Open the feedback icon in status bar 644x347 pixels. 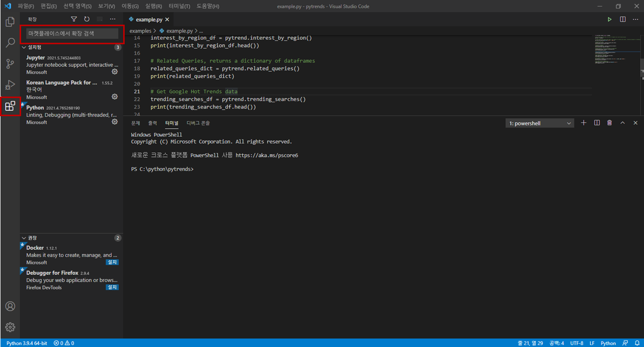click(x=625, y=343)
